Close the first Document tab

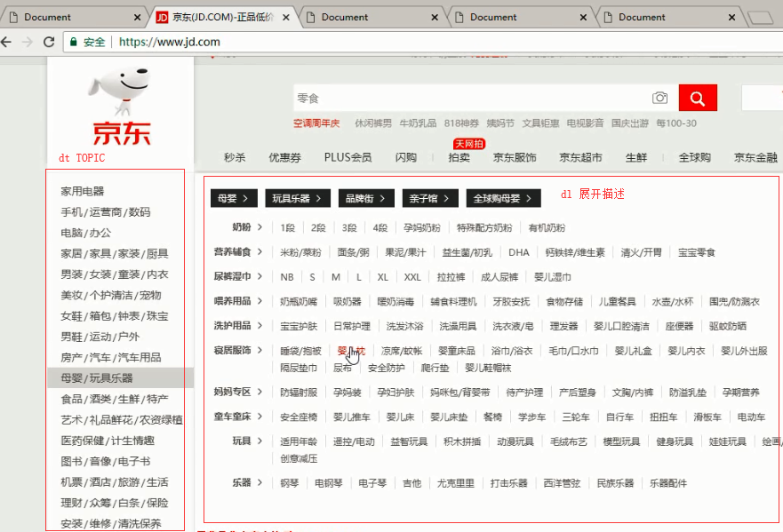click(x=138, y=18)
